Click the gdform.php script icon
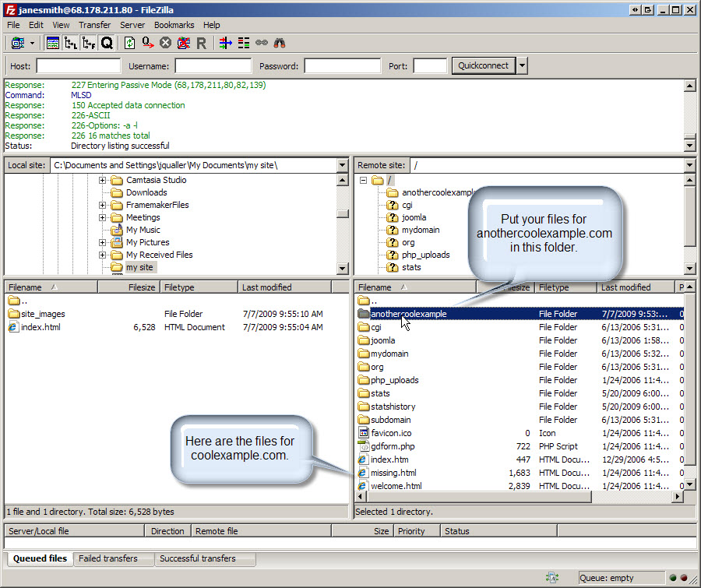This screenshot has height=588, width=701. click(x=364, y=446)
